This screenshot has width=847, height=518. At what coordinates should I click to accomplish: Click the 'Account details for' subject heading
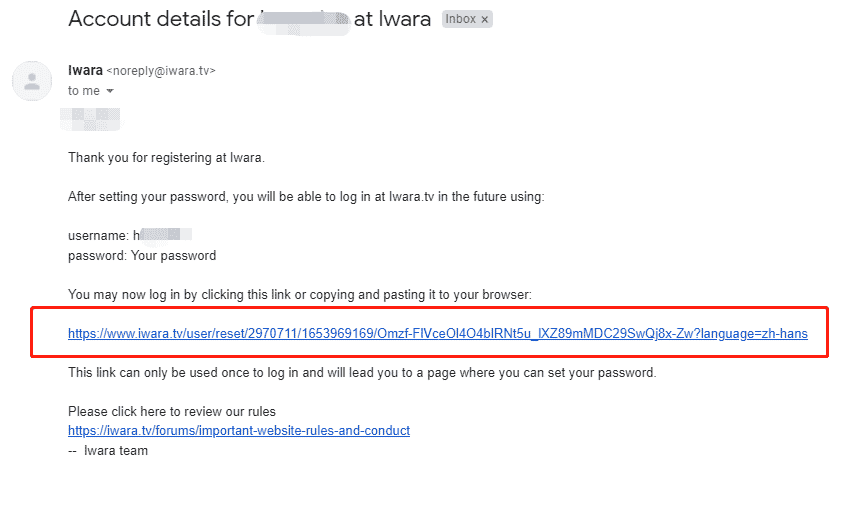tap(161, 19)
